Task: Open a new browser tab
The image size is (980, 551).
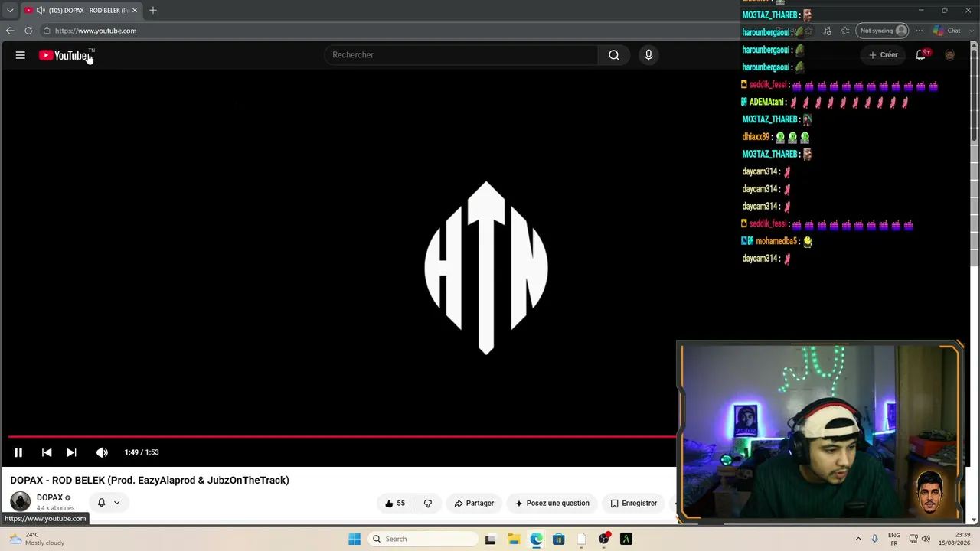Action: 153,10
